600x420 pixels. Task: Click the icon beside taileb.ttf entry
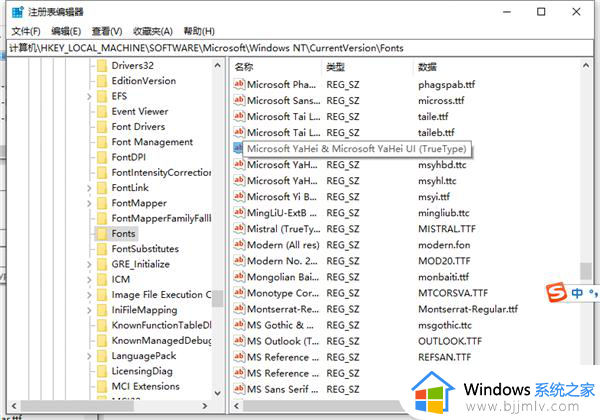[239, 132]
